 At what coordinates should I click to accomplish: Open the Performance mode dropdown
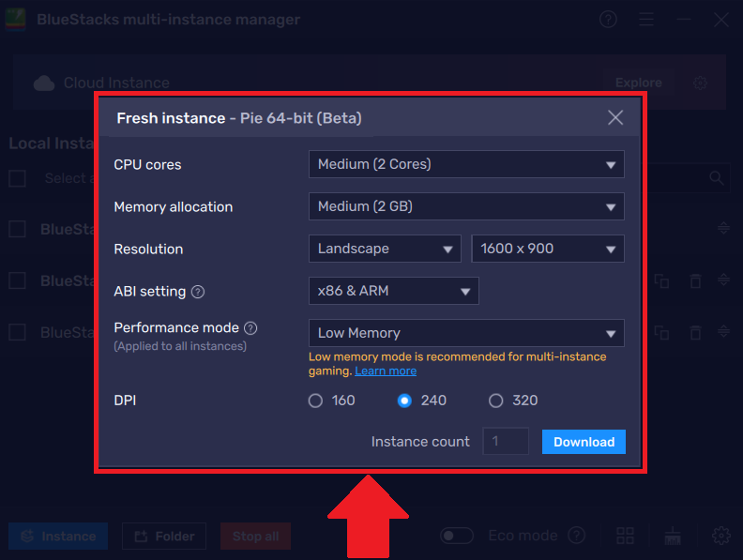coord(466,333)
